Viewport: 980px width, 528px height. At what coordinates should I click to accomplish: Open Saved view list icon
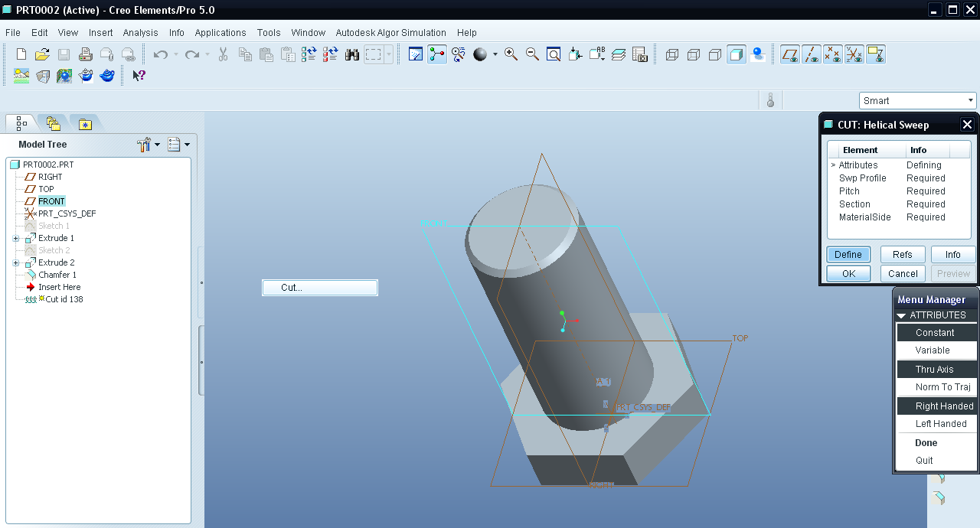click(597, 54)
